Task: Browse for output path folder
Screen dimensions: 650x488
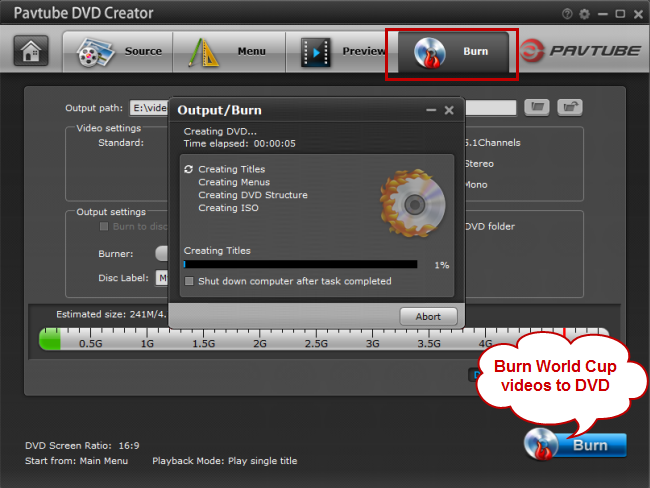Action: 537,107
